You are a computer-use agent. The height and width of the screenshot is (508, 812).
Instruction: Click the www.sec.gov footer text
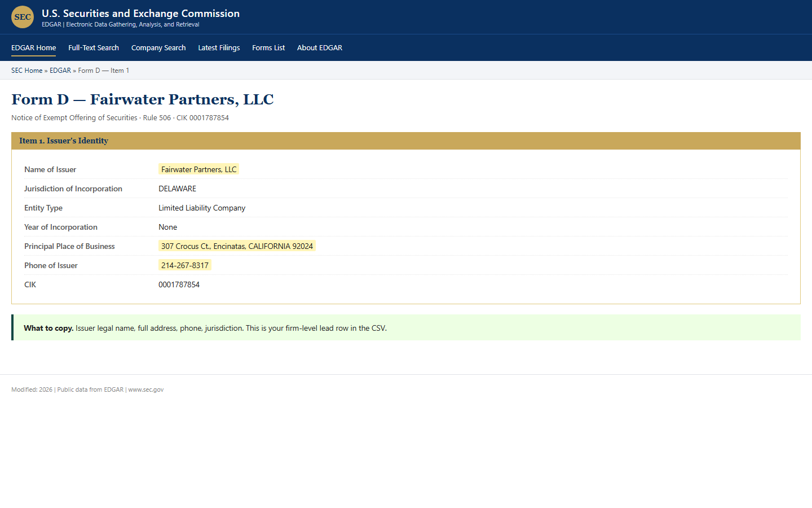[x=146, y=389]
